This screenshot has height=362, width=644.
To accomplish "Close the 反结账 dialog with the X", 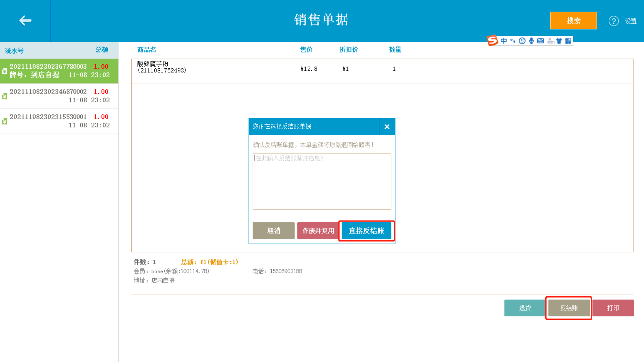I will (387, 127).
